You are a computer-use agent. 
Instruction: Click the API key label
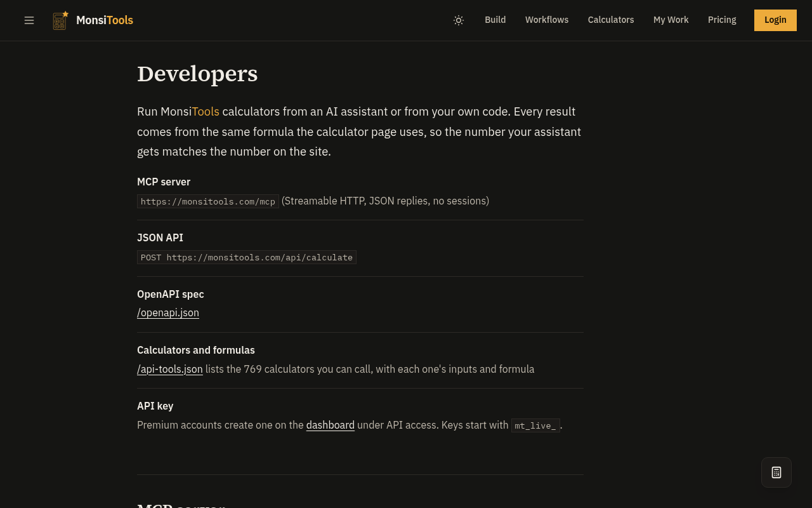(155, 406)
